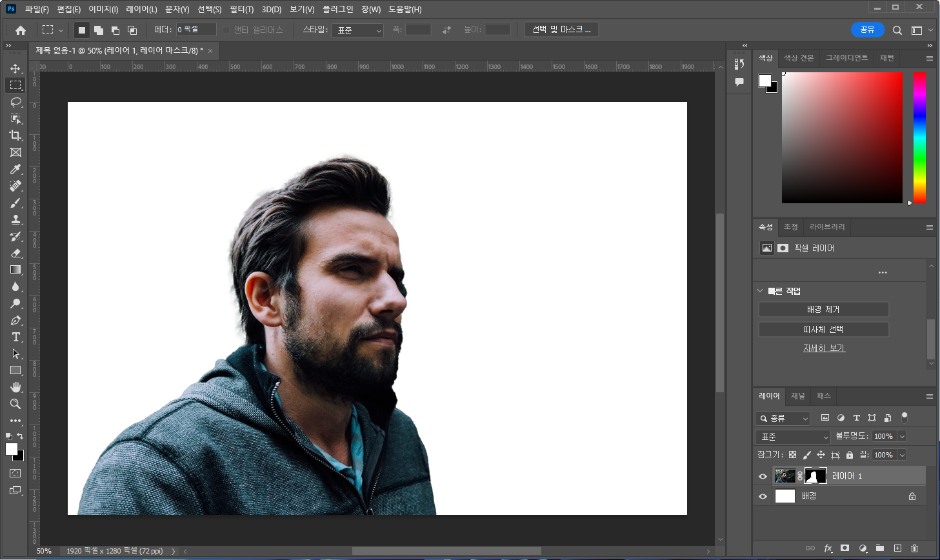Click the delete layer trash icon
The image size is (940, 560).
point(914,548)
